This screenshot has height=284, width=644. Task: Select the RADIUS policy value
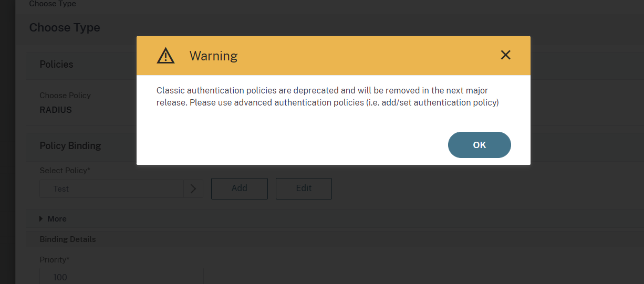coord(56,110)
